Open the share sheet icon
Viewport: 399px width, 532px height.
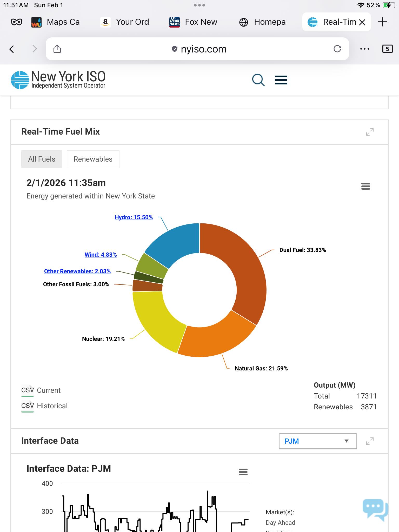click(57, 49)
